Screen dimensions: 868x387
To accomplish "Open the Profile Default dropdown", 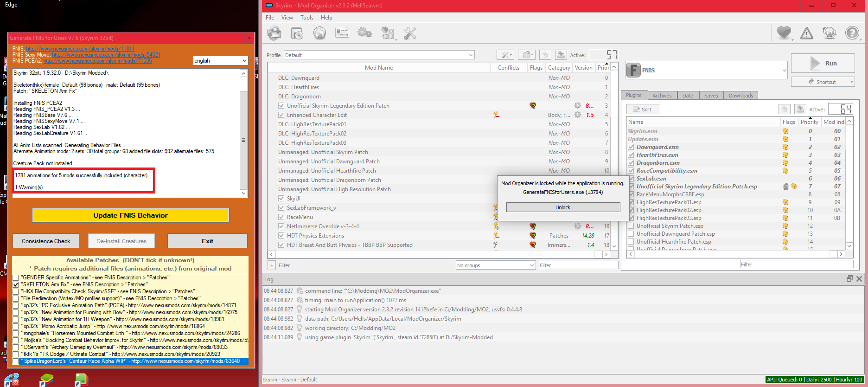I will click(379, 55).
